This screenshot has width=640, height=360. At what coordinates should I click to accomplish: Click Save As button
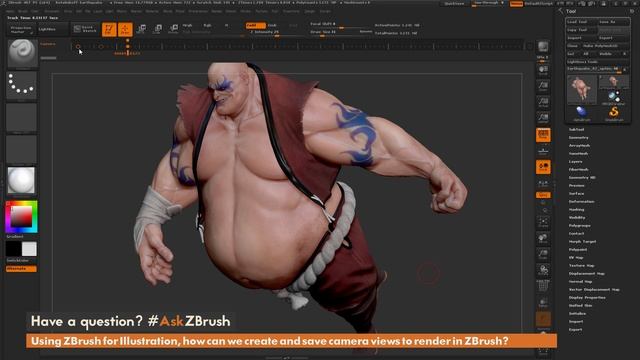[x=613, y=22]
